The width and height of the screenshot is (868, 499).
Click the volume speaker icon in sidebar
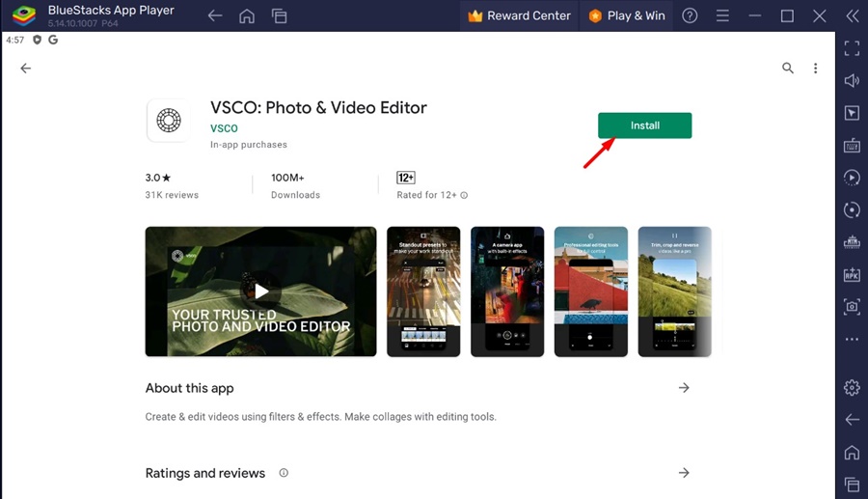click(852, 81)
